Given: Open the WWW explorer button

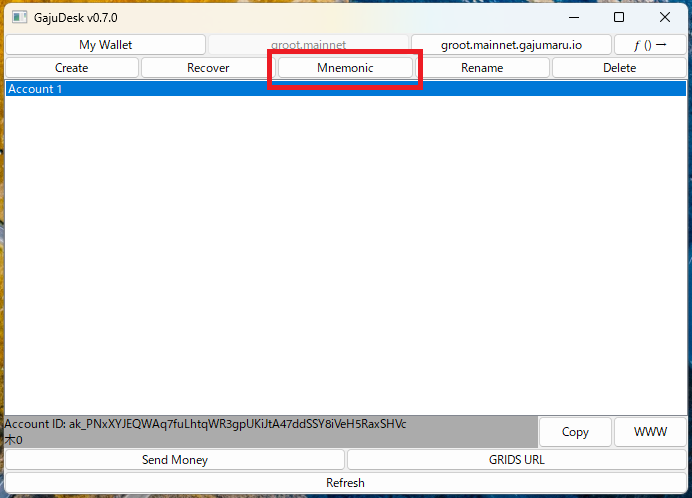Looking at the screenshot, I should coord(650,432).
